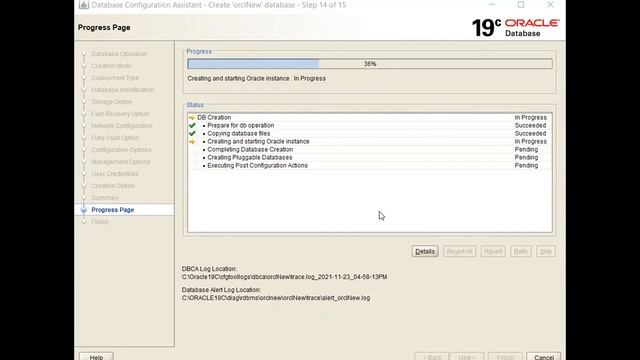The height and width of the screenshot is (360, 640).
Task: Click 'Pending' status of Executing Post Configuration Actions
Action: click(x=526, y=165)
